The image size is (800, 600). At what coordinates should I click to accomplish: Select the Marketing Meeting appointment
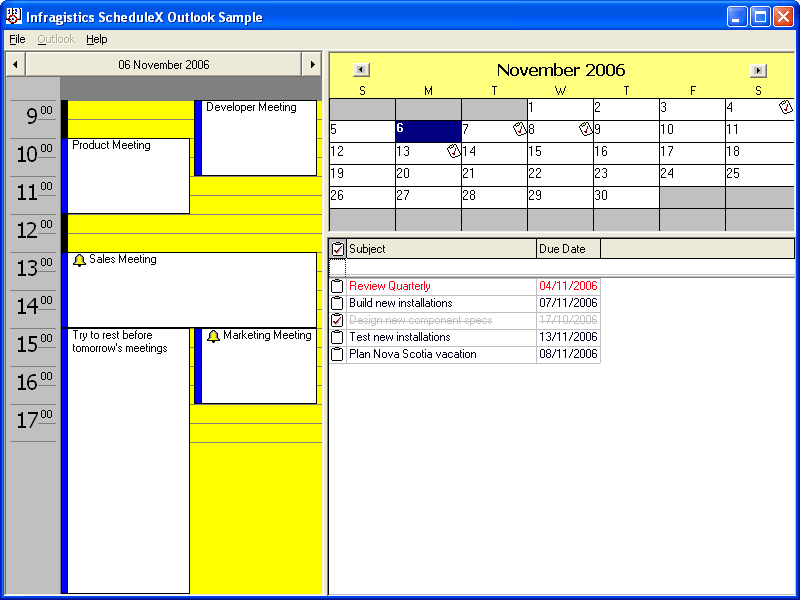tap(255, 366)
